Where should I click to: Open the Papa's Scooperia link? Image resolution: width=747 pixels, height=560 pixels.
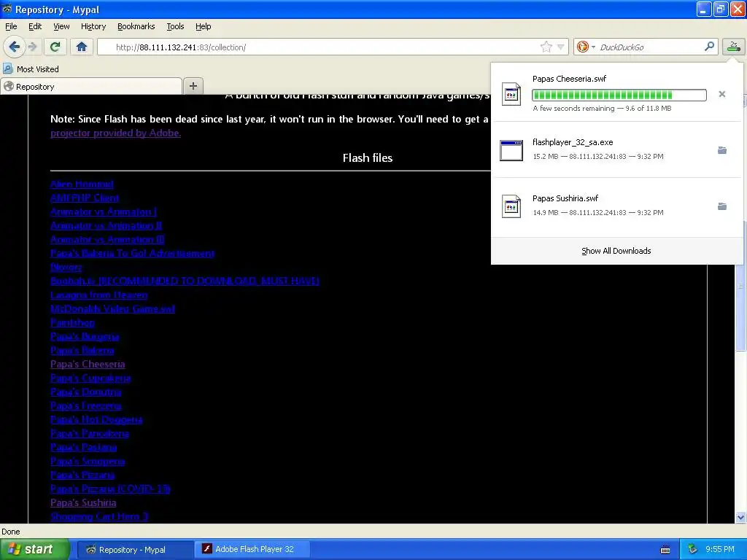[88, 461]
